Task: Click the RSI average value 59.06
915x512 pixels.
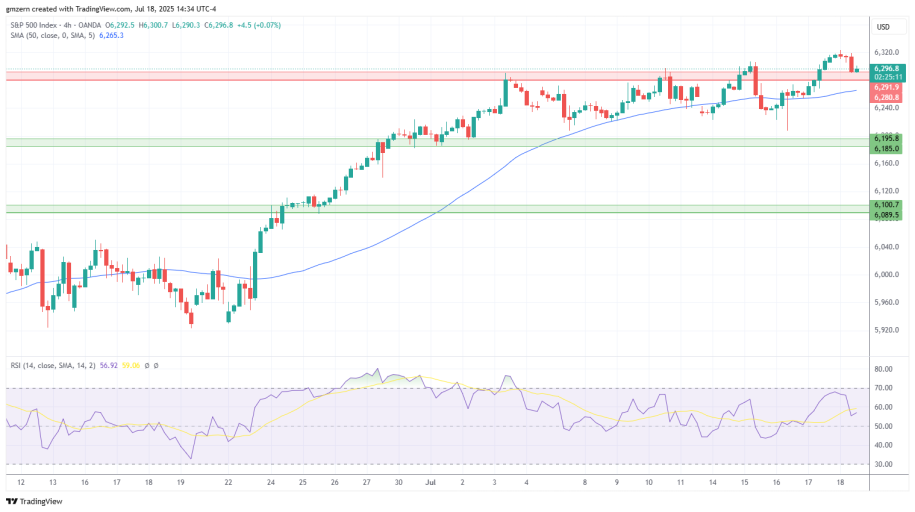Action: (x=131, y=365)
